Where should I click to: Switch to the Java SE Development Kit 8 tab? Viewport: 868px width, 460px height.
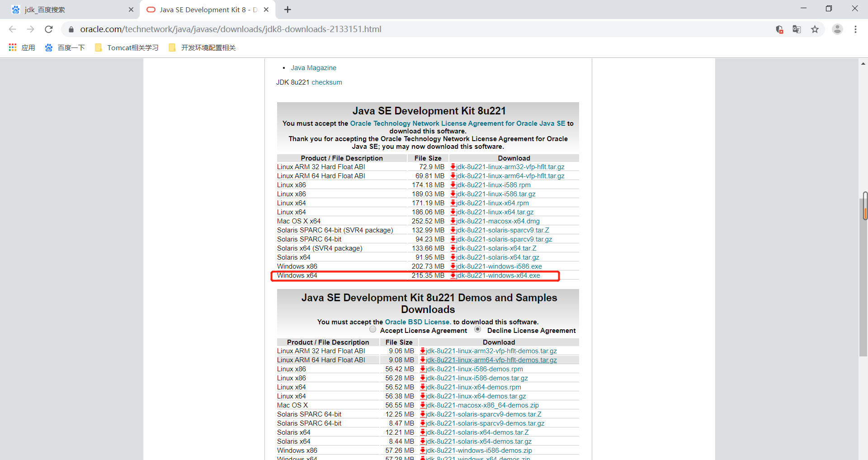click(208, 9)
